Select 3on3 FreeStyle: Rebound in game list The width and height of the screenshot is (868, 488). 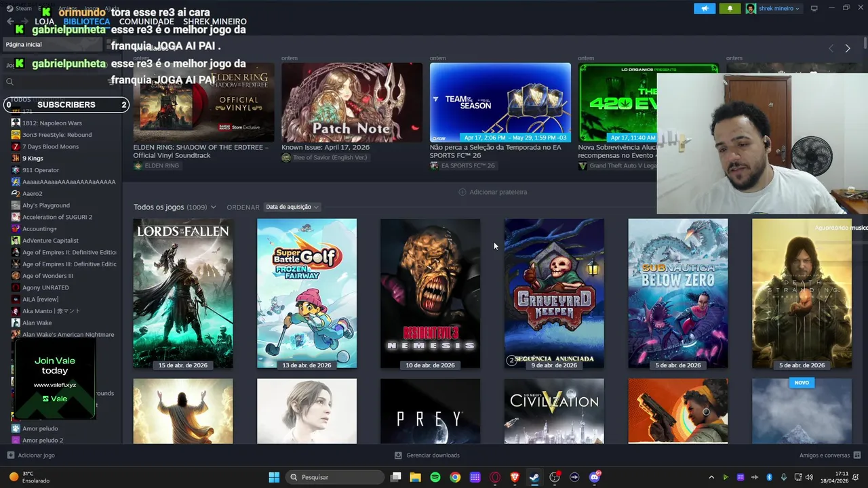pos(57,135)
